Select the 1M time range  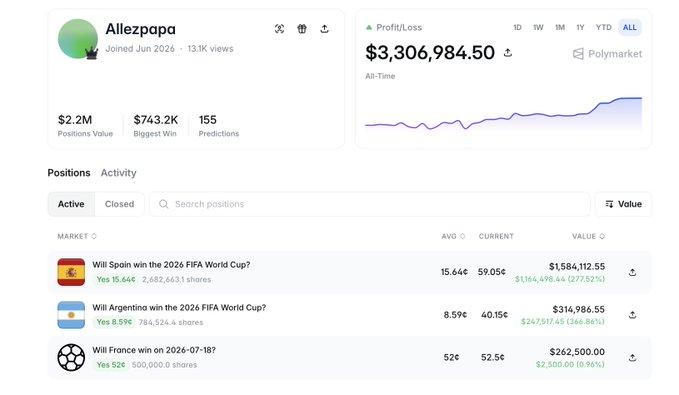(560, 27)
